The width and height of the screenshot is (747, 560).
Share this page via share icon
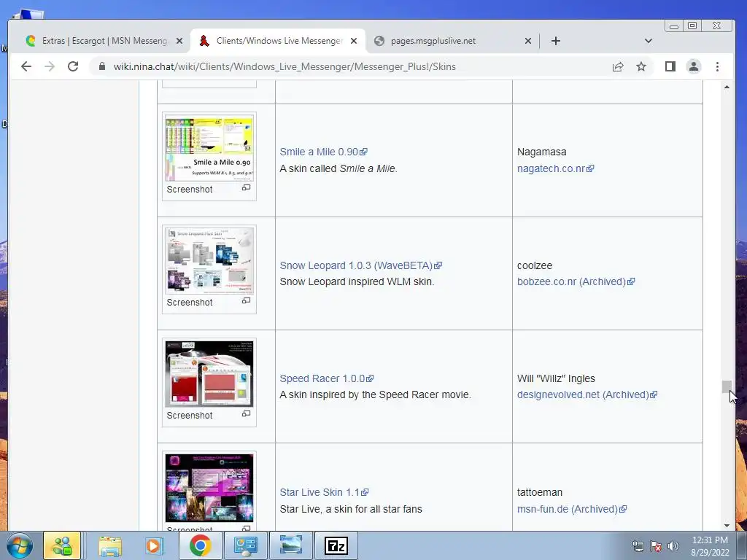coord(618,66)
